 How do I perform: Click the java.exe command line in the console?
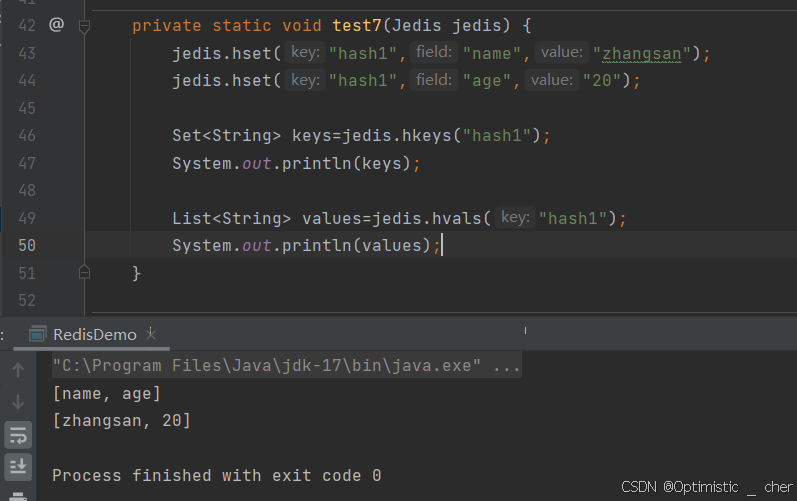pos(287,365)
